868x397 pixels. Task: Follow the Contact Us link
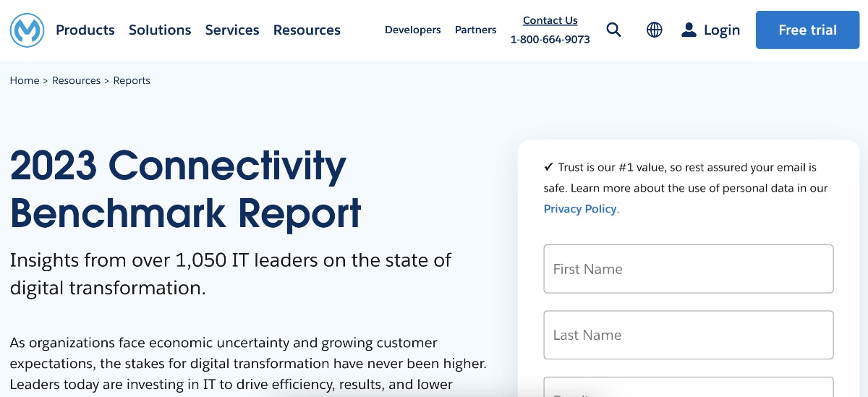(550, 20)
